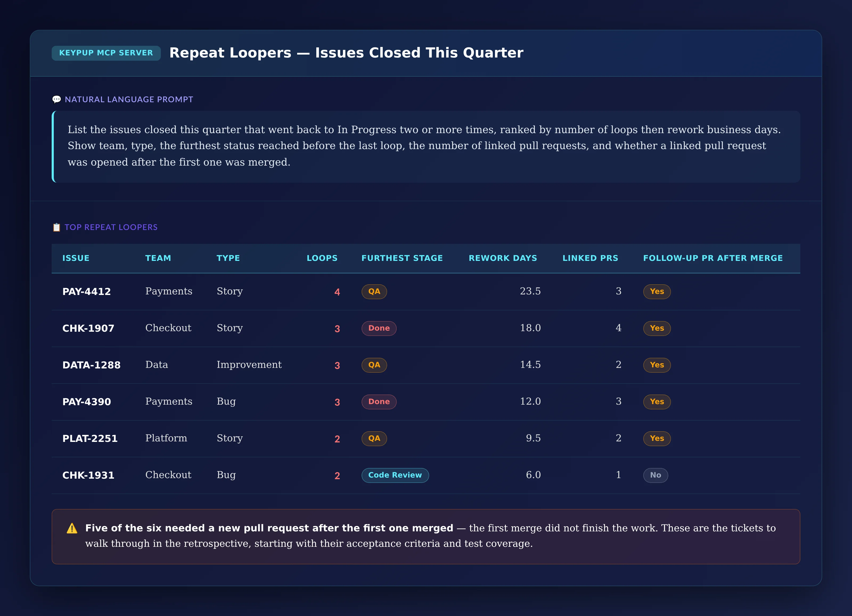Click the speech bubble icon beside Natural Language Prompt

[57, 100]
